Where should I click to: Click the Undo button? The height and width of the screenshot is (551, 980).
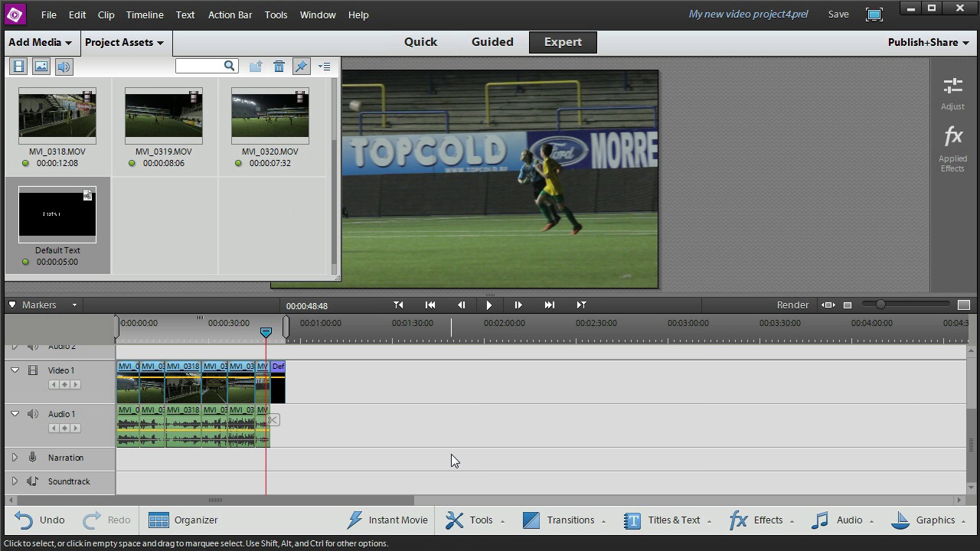coord(40,520)
